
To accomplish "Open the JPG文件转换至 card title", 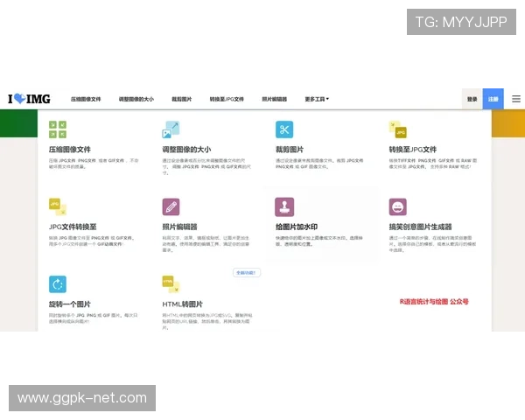I will pos(73,227).
